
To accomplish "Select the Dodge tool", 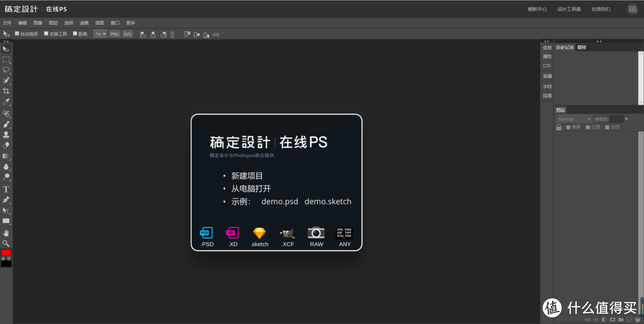I will [6, 177].
